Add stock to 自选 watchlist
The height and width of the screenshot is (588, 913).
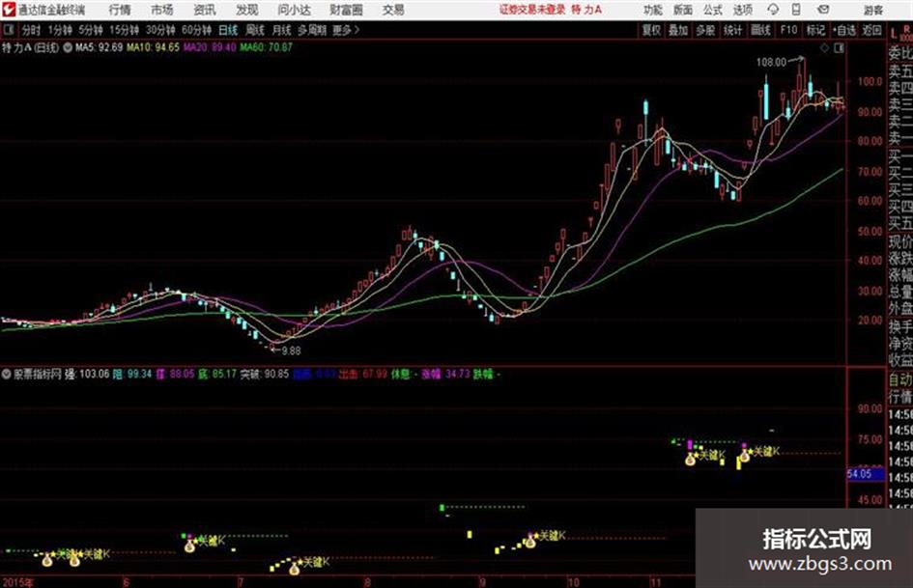[x=843, y=30]
